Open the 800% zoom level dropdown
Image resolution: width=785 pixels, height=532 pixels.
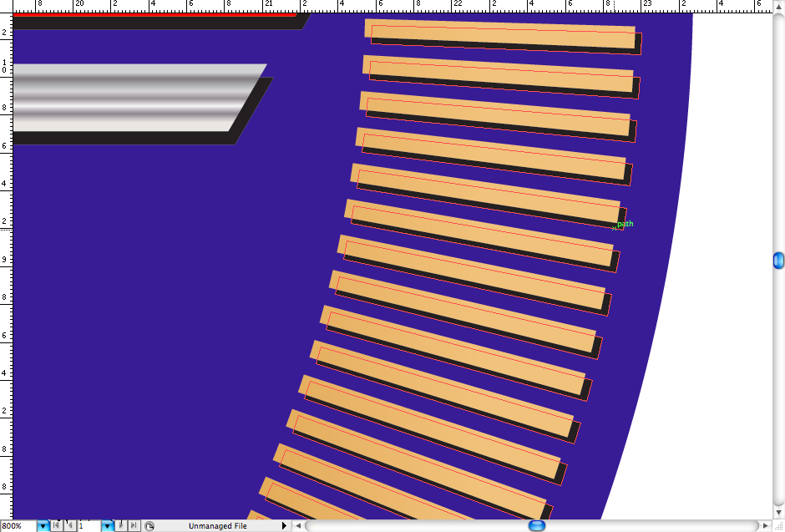point(43,525)
